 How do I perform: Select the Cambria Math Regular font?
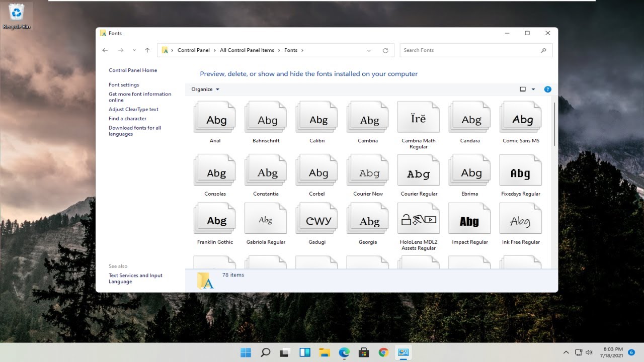419,117
